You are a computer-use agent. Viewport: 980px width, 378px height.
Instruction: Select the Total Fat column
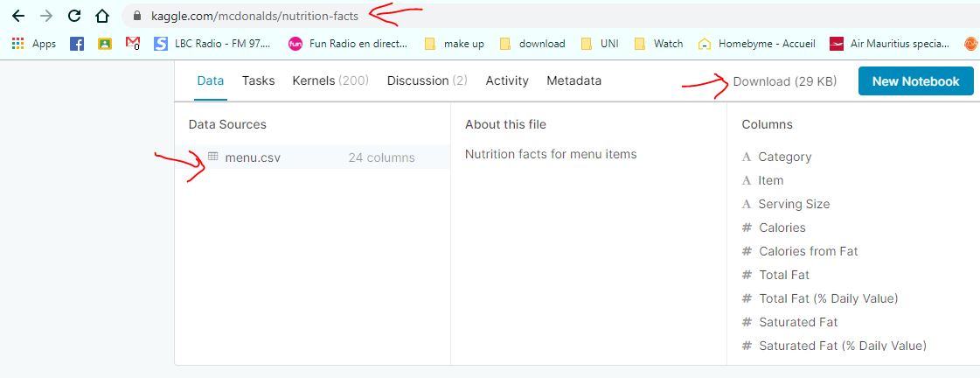coord(784,275)
